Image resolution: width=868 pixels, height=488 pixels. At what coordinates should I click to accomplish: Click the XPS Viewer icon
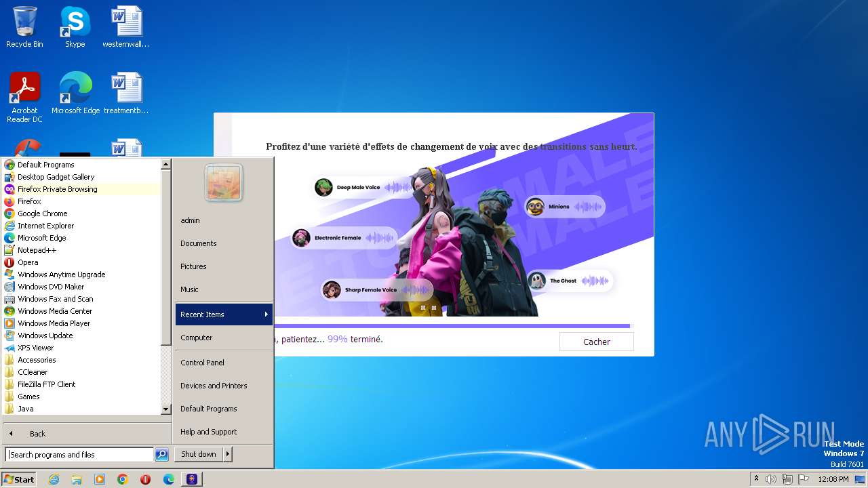pos(9,348)
